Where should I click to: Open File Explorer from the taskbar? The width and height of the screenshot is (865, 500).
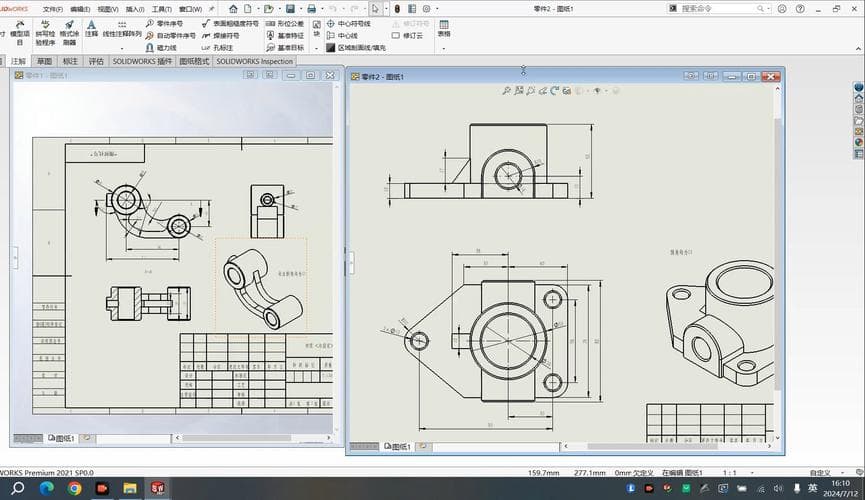click(130, 488)
